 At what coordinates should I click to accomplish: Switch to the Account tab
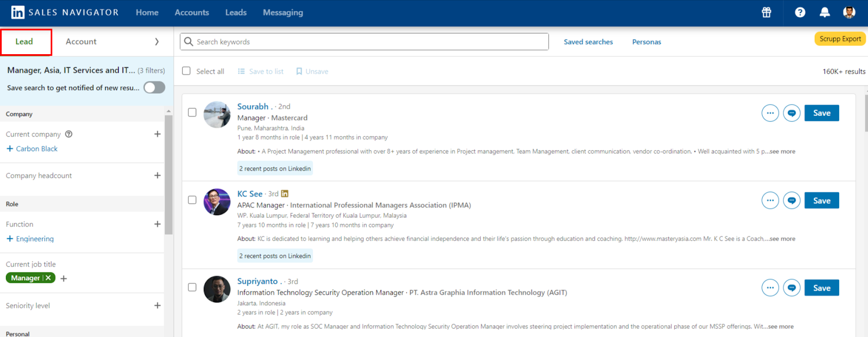click(x=81, y=42)
